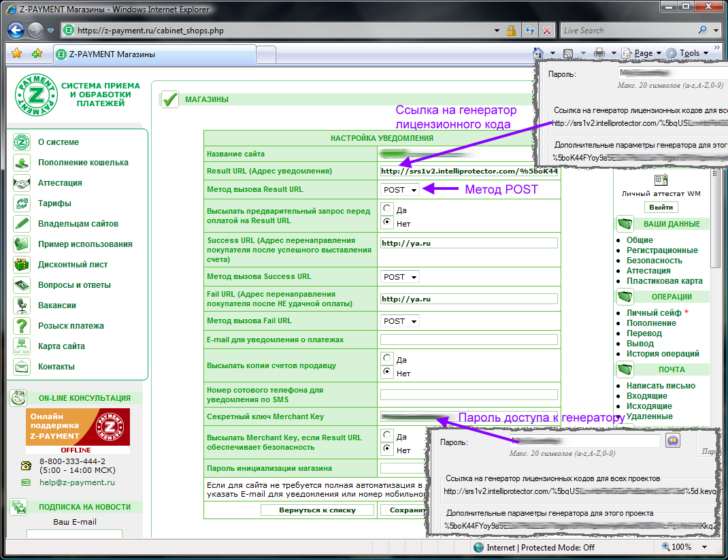
Task: Click the Номер сотового телефона SMS field
Action: (x=469, y=395)
